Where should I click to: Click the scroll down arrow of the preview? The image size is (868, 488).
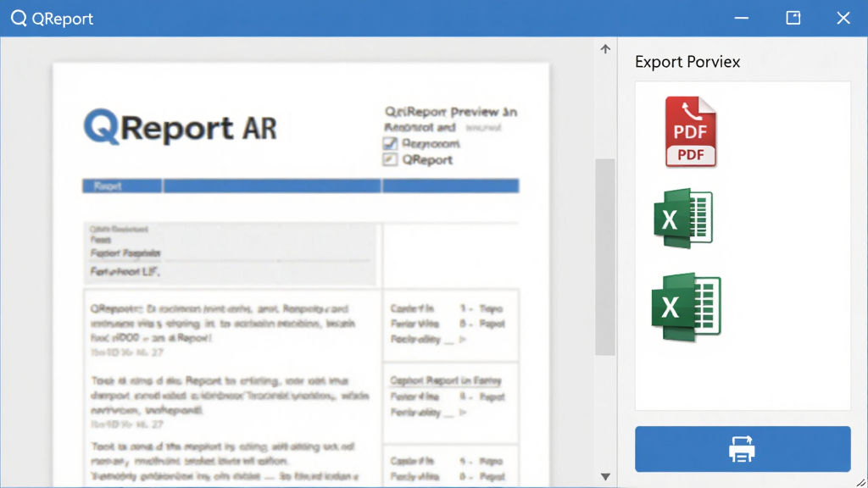tap(605, 476)
